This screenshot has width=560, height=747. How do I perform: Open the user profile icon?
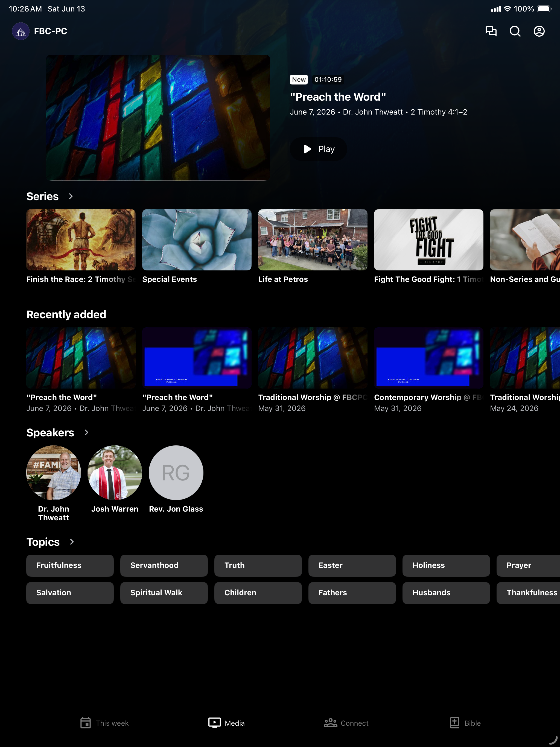[539, 31]
